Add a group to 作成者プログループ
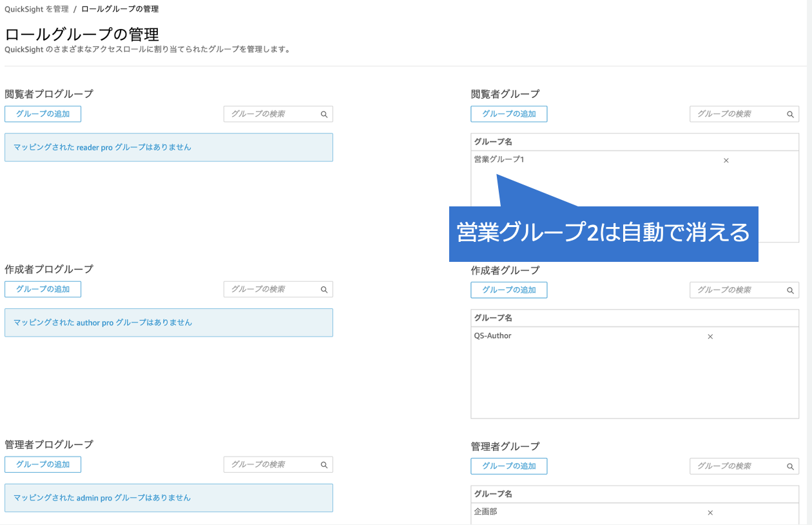 pos(43,290)
